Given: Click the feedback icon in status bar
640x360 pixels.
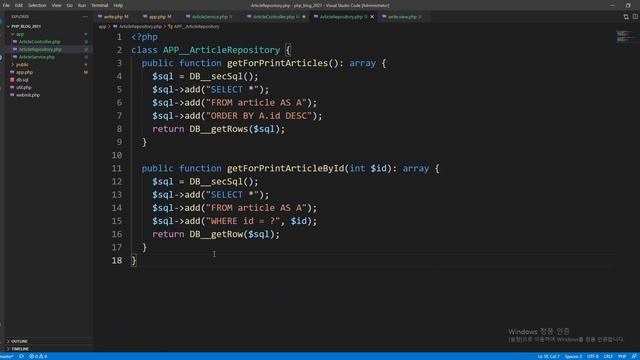Looking at the screenshot, I should click(x=634, y=356).
